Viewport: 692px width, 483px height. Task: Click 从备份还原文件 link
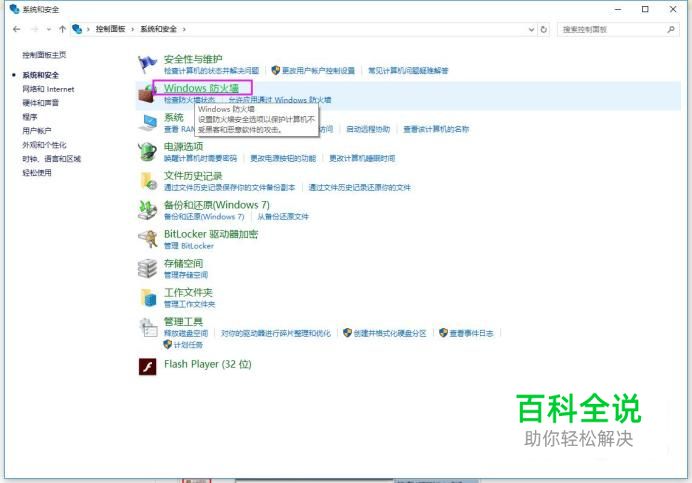coord(283,217)
